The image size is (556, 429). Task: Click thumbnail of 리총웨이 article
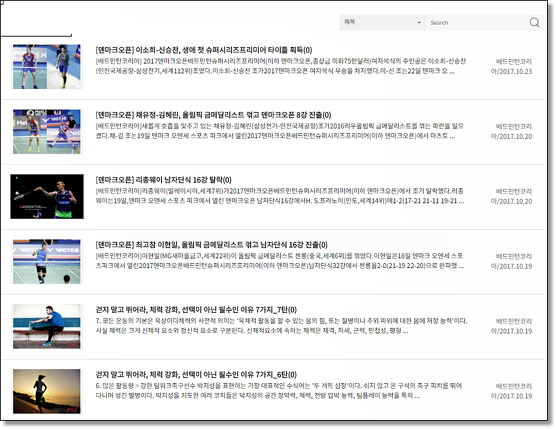[x=47, y=196]
